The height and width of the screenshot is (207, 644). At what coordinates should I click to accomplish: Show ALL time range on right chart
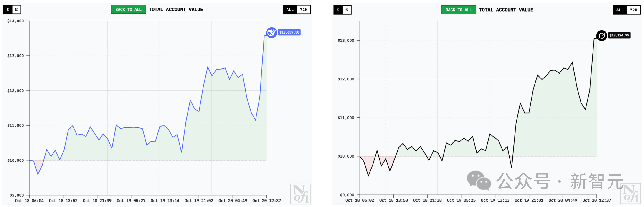620,10
